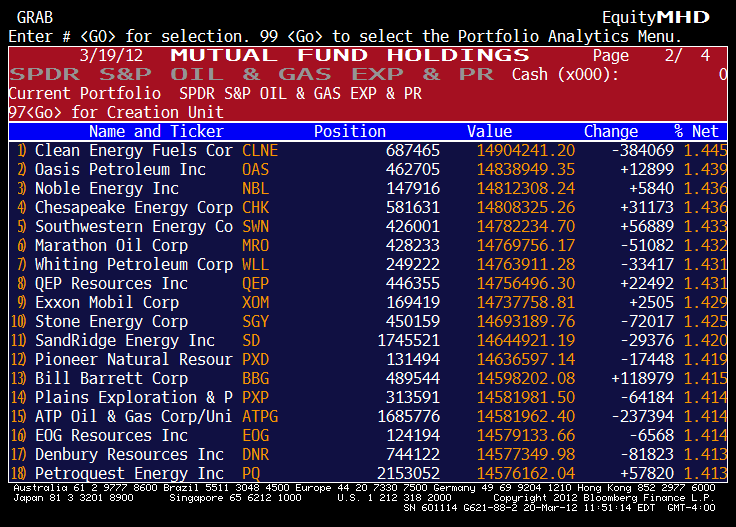
Task: Click the Position column header
Action: tap(350, 131)
